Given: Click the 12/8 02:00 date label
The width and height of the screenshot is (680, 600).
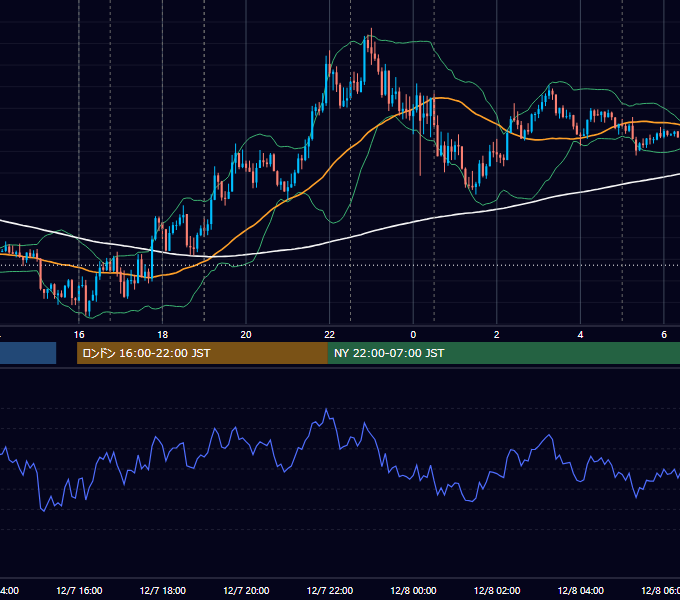Looking at the screenshot, I should [x=497, y=590].
